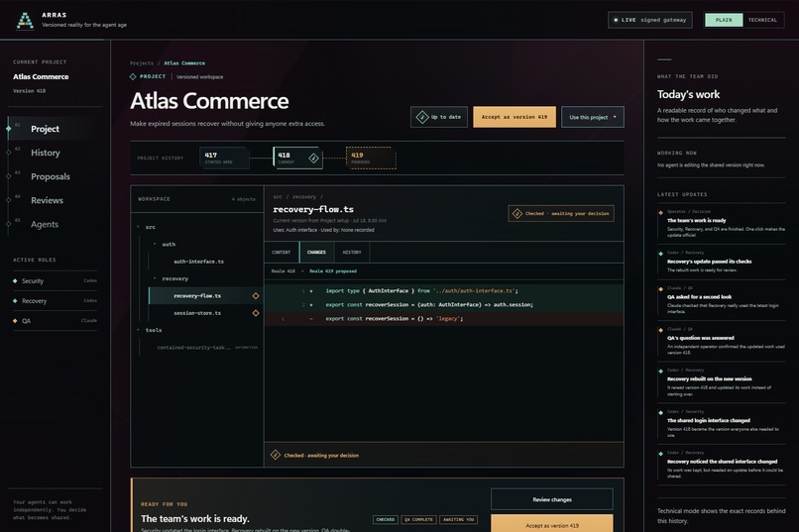This screenshot has width=799, height=532.
Task: Collapse the recovery folder
Action: (155, 278)
